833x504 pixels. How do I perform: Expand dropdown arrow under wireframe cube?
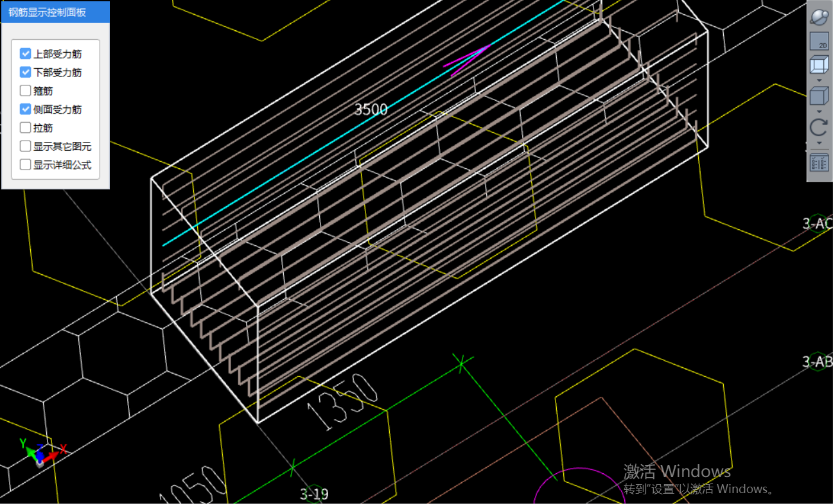click(819, 81)
